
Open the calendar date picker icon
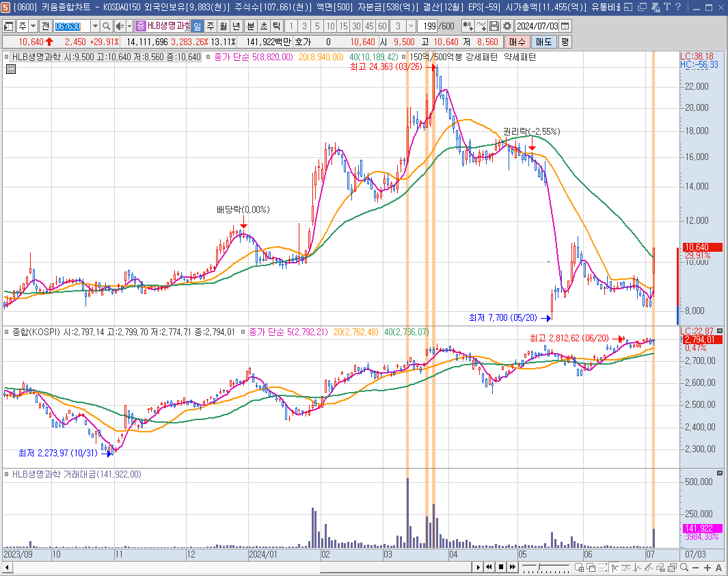point(565,27)
